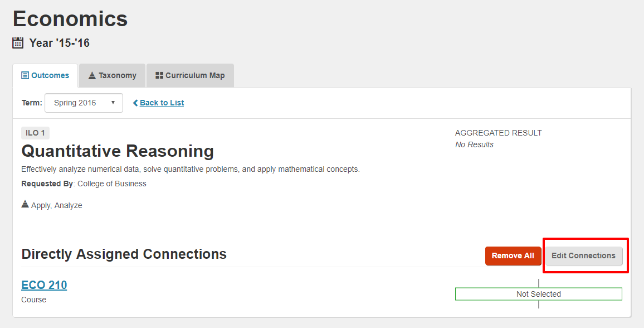Image resolution: width=644 pixels, height=328 pixels.
Task: Click the Apply, Analyze taxonomy text
Action: [57, 205]
